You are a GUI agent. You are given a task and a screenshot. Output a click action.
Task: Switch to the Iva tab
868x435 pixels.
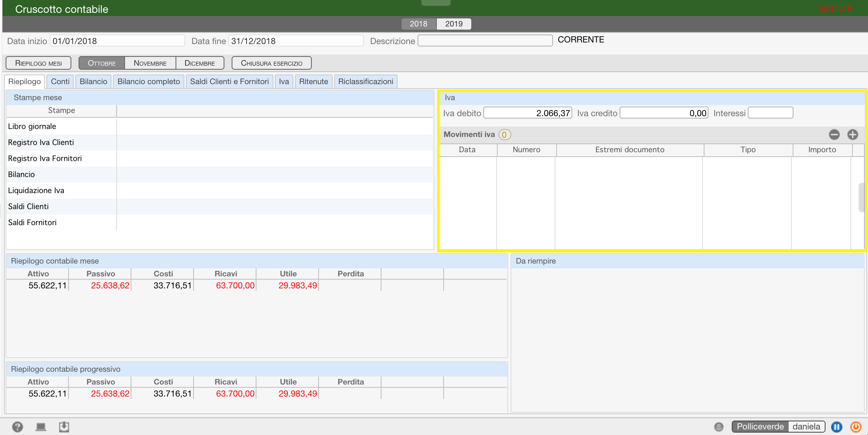[x=284, y=82]
